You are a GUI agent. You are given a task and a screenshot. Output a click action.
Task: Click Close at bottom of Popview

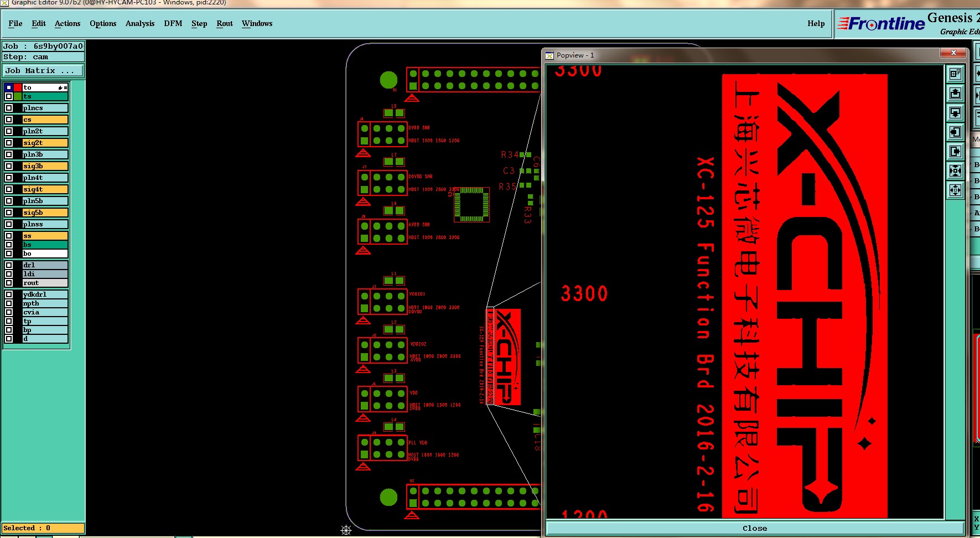click(x=755, y=528)
